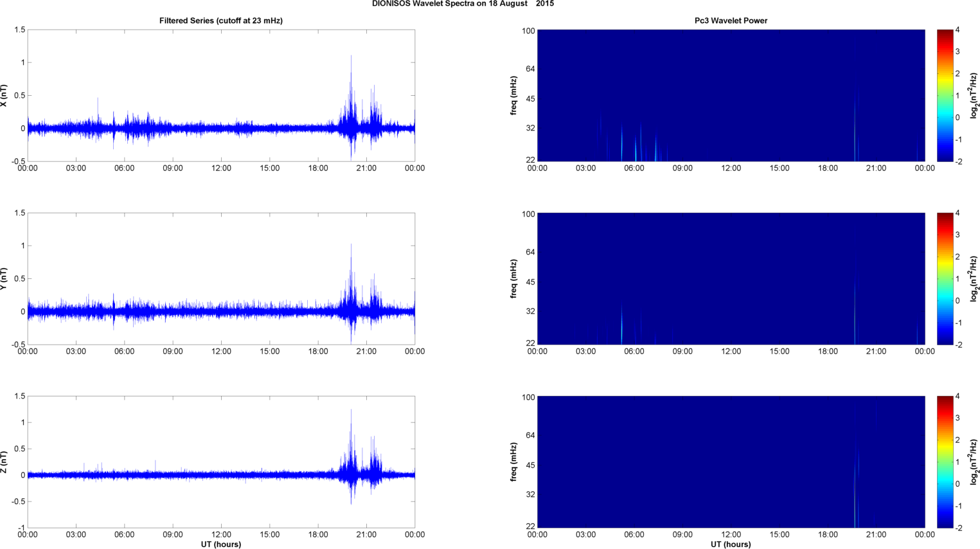This screenshot has height=549, width=980.
Task: Click the 'Y (nT)' y-axis label
Action: point(4,278)
